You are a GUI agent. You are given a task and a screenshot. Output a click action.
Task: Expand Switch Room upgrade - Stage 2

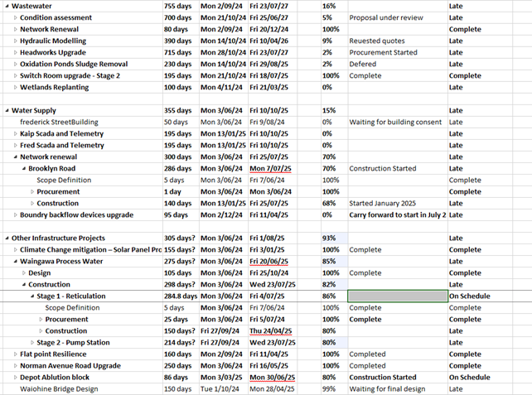(15, 75)
